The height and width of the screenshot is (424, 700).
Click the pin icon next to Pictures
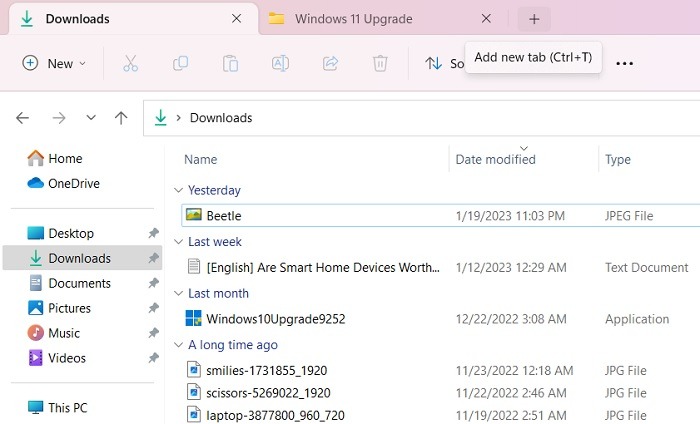(x=154, y=308)
